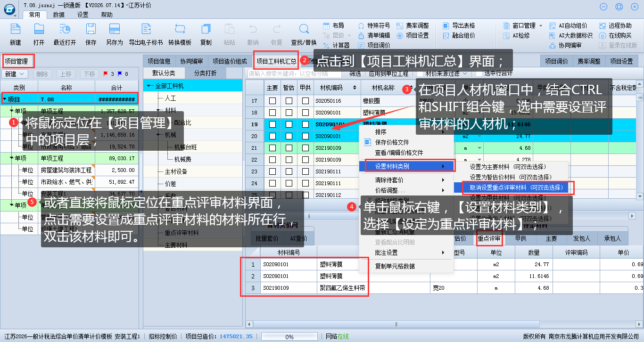This screenshot has height=342, width=644.
Task: Click the 打开 (Open) toolbar icon
Action: pyautogui.click(x=39, y=29)
